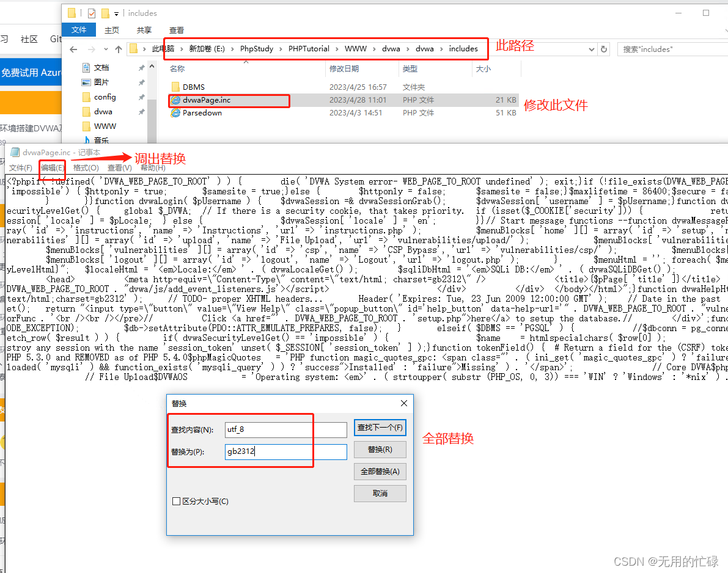
Task: Click the refresh icon beside address bar
Action: coord(603,49)
